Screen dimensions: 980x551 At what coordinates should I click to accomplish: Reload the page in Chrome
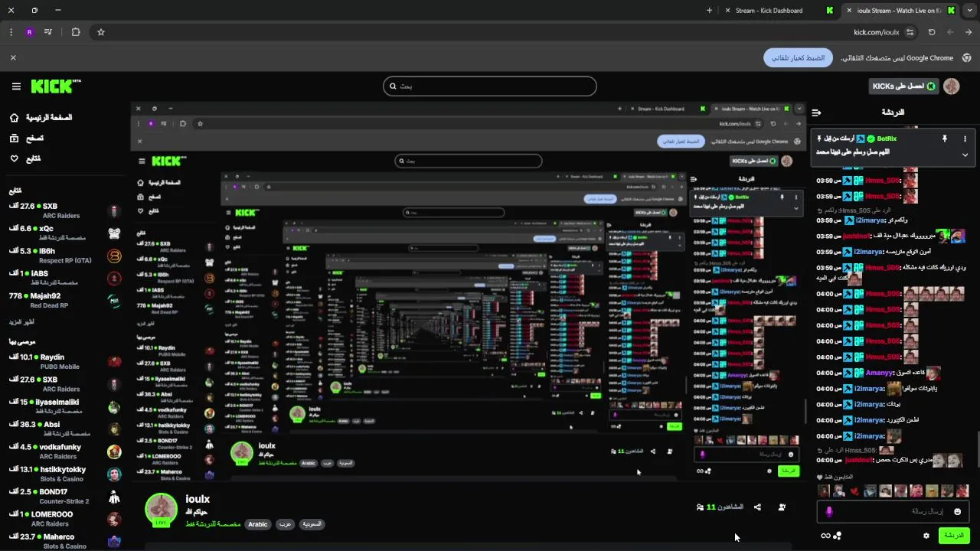click(932, 32)
